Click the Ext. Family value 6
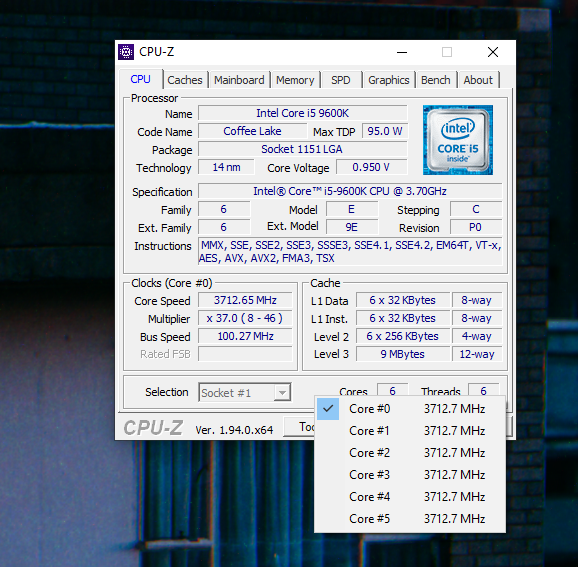 (x=224, y=227)
